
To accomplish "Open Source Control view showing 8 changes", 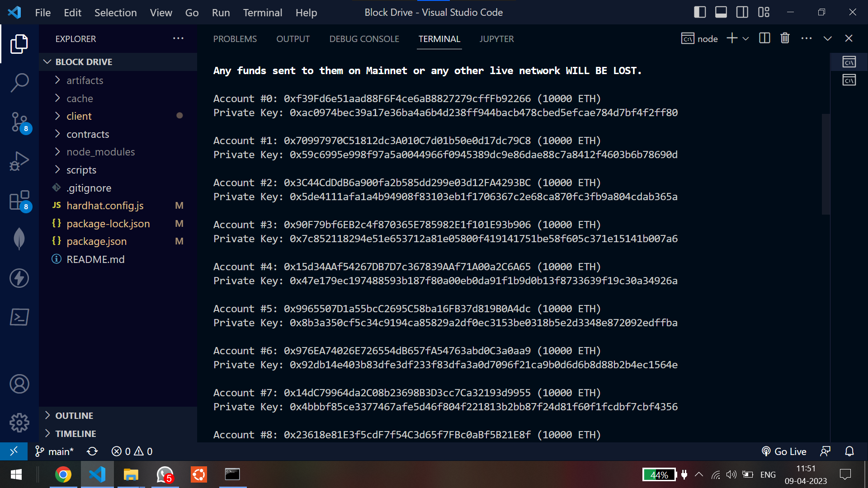I will (19, 122).
